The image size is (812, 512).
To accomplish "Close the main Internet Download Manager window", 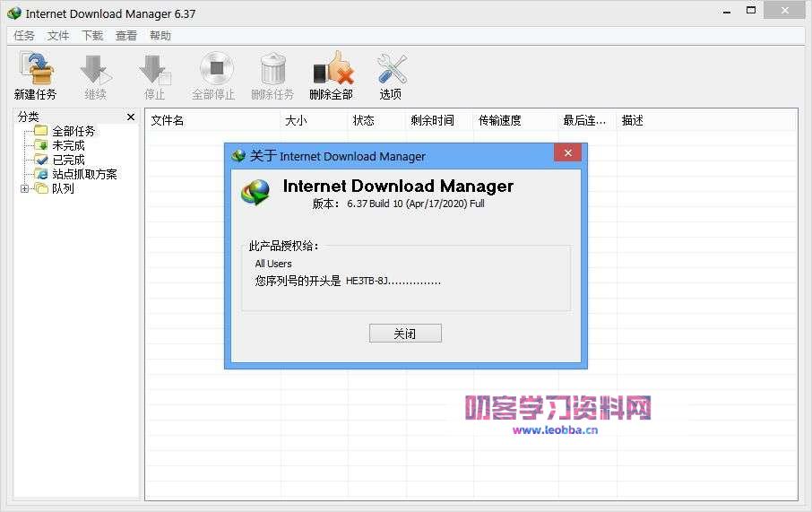I will (784, 11).
